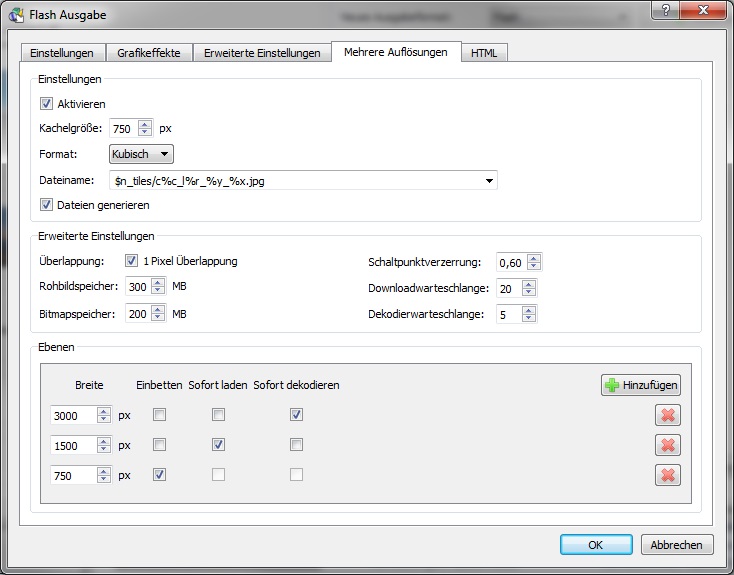Viewport: 734px width, 575px height.
Task: Uncheck Dateien generieren
Action: 46,205
